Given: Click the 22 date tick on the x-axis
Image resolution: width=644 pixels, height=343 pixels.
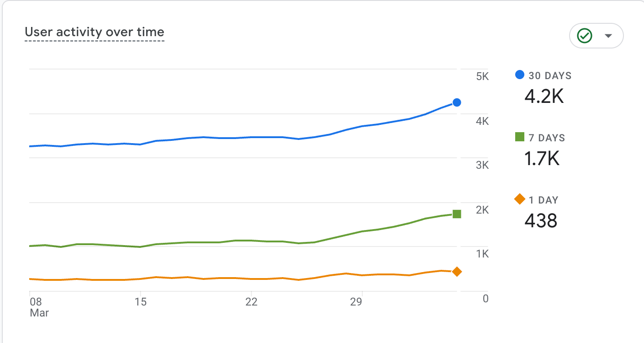Looking at the screenshot, I should (x=251, y=302).
